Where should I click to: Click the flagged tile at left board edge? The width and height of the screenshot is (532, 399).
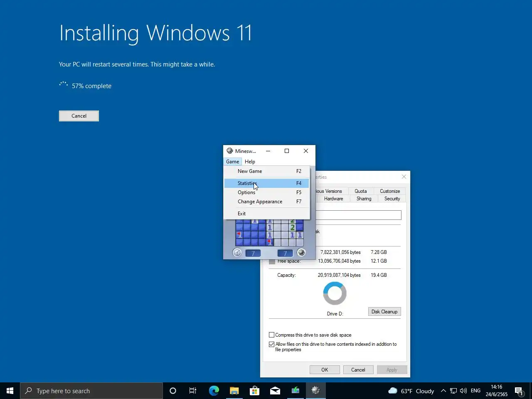tap(239, 235)
